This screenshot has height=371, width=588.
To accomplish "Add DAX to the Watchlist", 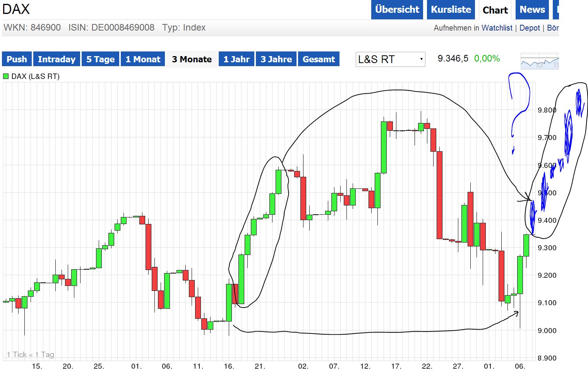I will click(497, 27).
